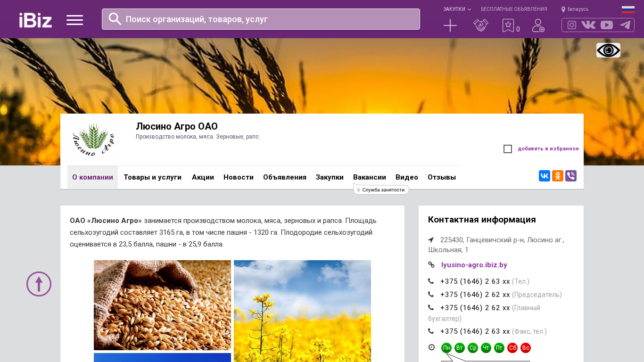Go to the Новости tab
The height and width of the screenshot is (362, 644).
pos(239,177)
